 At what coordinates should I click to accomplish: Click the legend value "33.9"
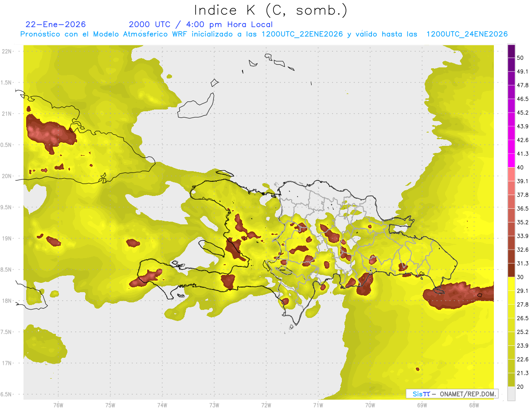[522, 236]
